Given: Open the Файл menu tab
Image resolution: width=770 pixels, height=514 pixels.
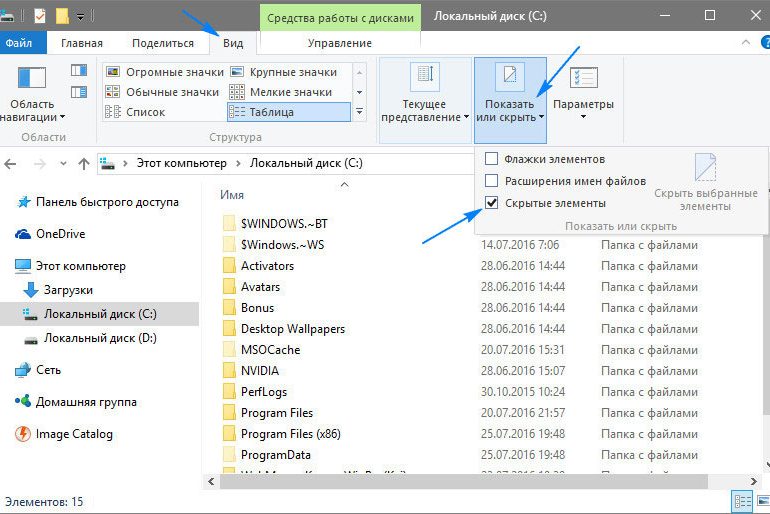Looking at the screenshot, I should tap(18, 43).
